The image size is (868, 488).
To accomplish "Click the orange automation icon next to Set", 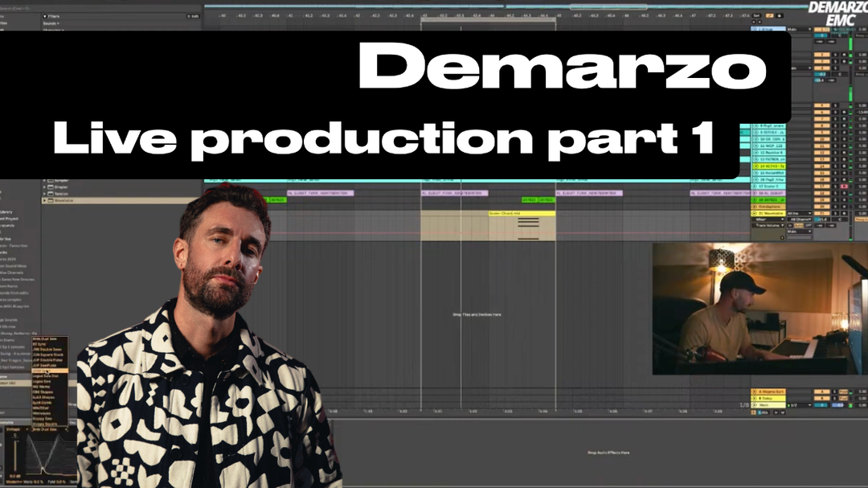I will coord(769,15).
